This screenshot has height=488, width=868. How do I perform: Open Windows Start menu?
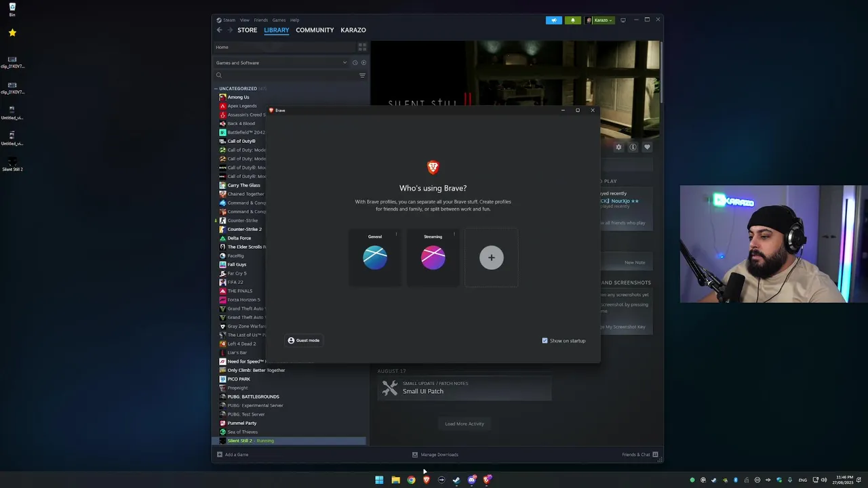pyautogui.click(x=379, y=480)
